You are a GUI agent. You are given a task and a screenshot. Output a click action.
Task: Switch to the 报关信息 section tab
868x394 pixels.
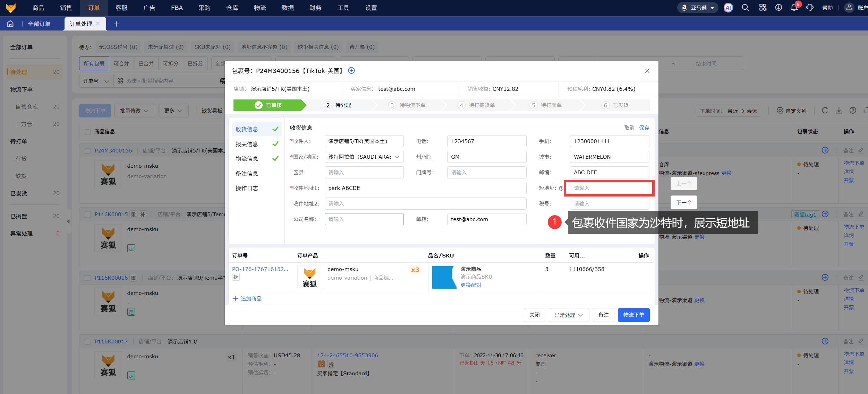[x=247, y=144]
